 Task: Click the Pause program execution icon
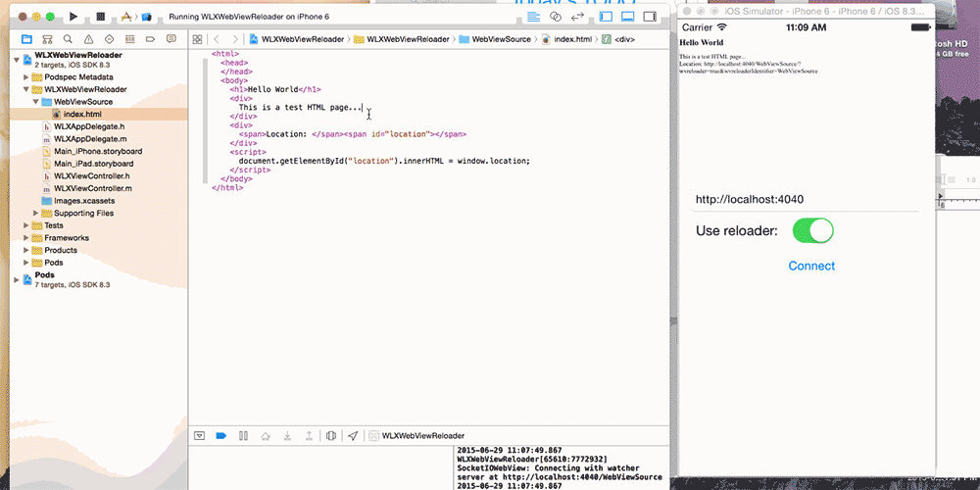tap(243, 435)
